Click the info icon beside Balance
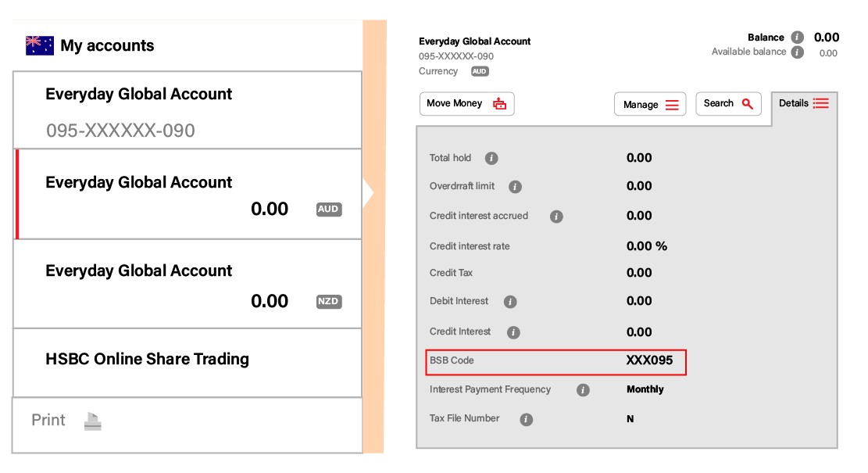This screenshot has width=868, height=473. click(796, 37)
